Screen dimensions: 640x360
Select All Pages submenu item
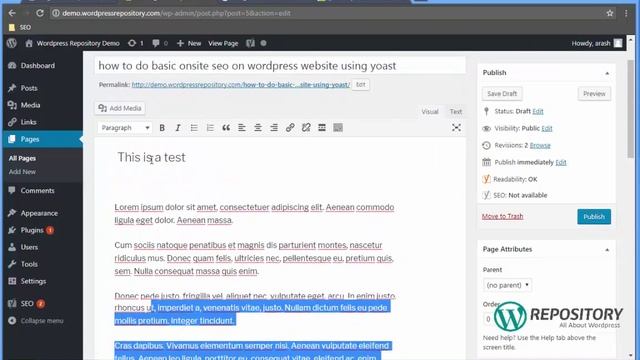pos(22,158)
